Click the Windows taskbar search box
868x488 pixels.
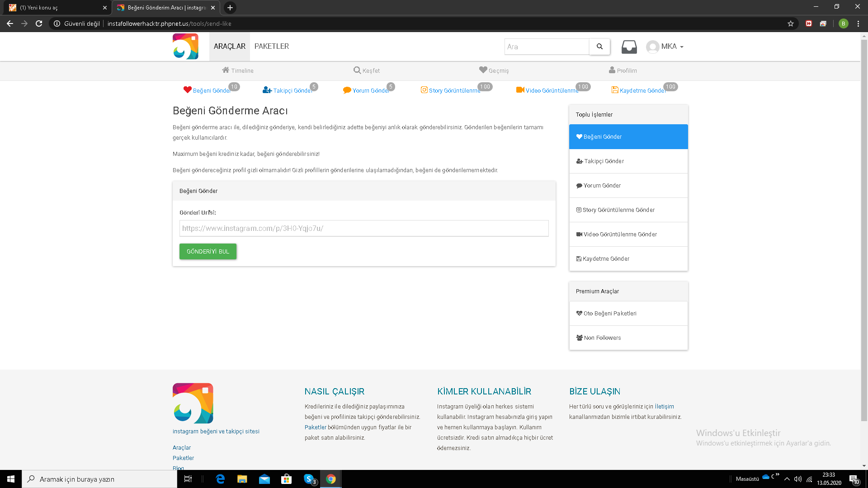tap(99, 479)
